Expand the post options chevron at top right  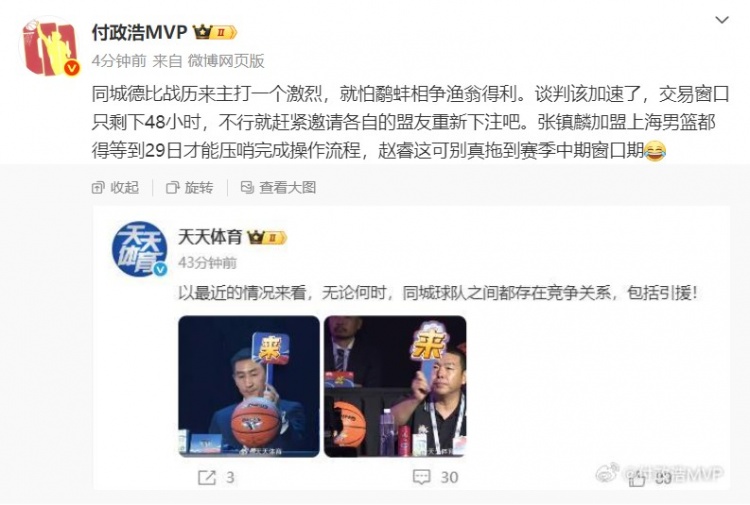pos(722,20)
